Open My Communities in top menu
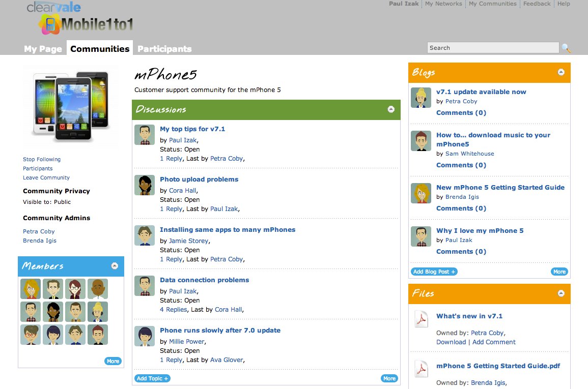 492,4
